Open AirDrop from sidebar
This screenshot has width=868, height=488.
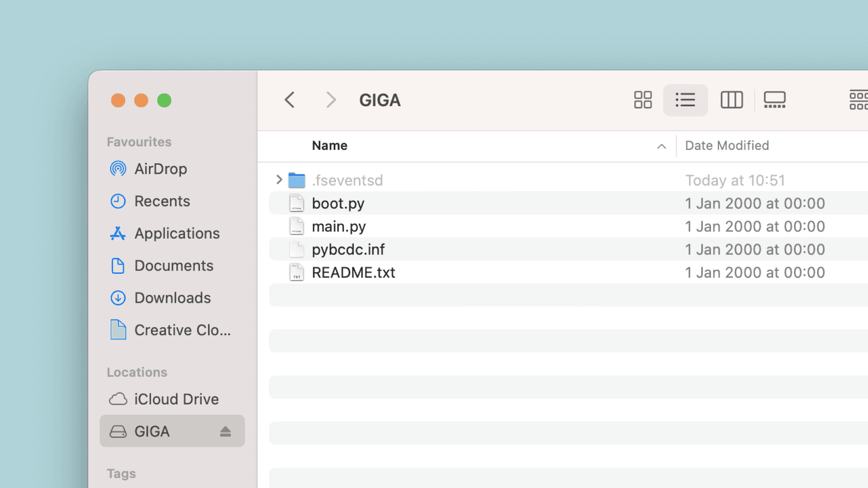pos(160,169)
